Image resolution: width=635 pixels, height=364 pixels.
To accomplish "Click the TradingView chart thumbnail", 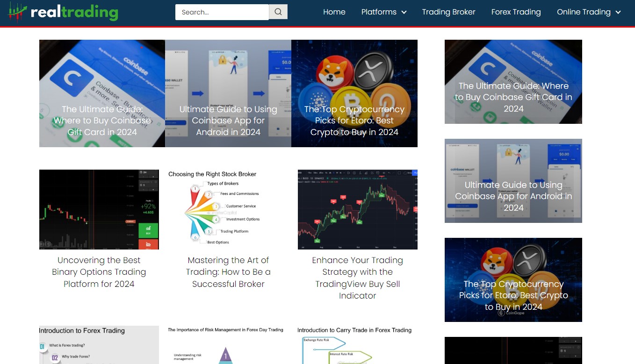I will 358,209.
